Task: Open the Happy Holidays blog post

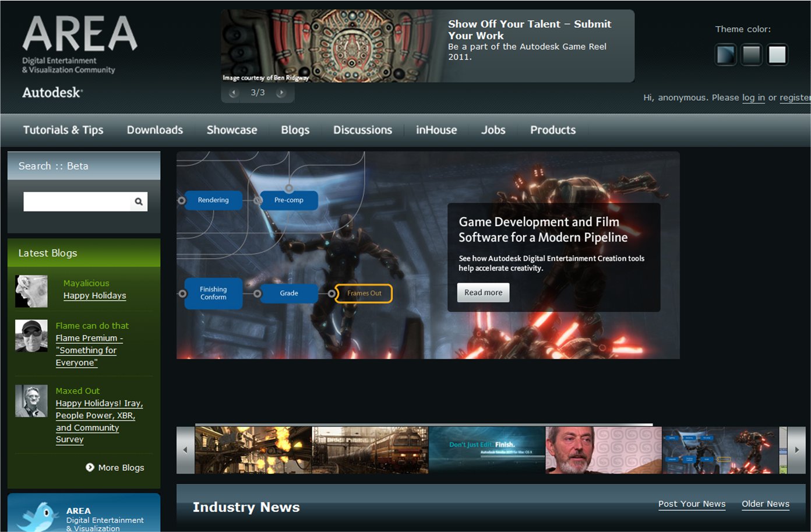Action: (94, 296)
